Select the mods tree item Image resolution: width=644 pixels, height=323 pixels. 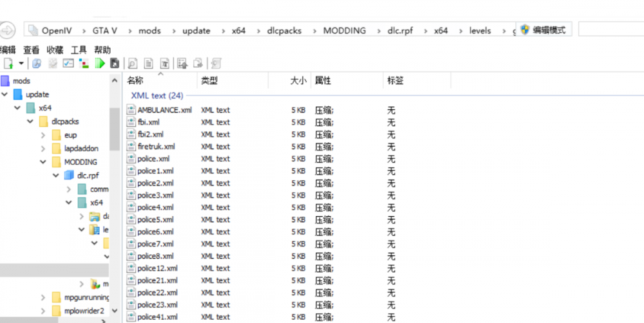(21, 81)
